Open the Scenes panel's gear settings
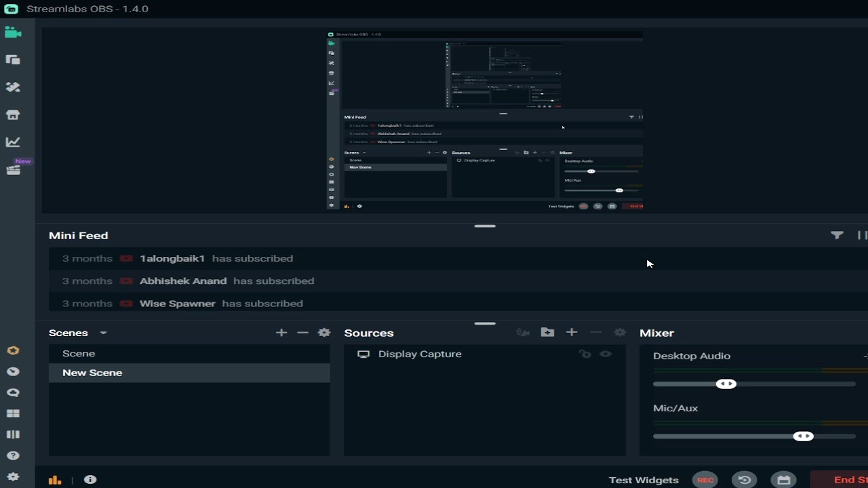The height and width of the screenshot is (488, 868). [x=324, y=333]
